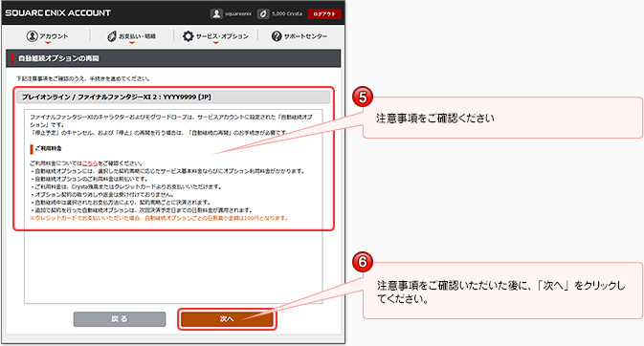Click the account person icon in navigation
The width and height of the screenshot is (644, 346).
click(x=32, y=36)
